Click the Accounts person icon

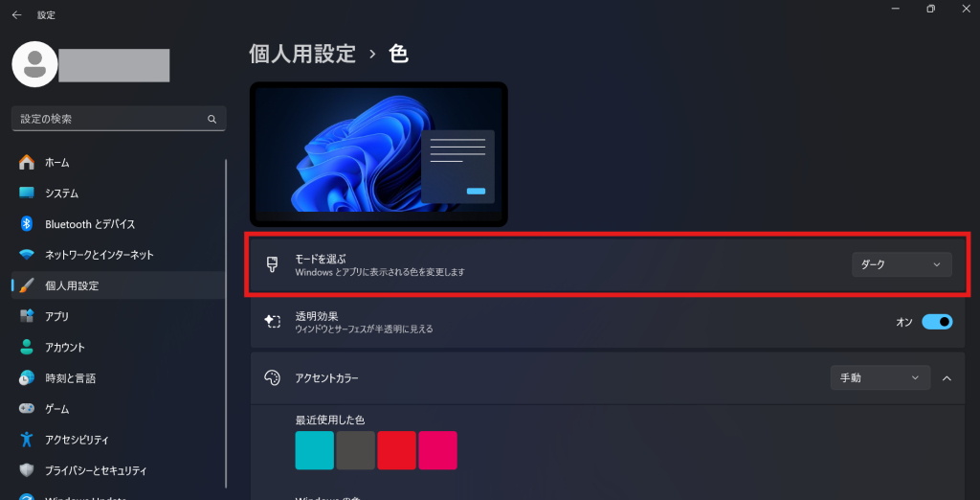27,347
